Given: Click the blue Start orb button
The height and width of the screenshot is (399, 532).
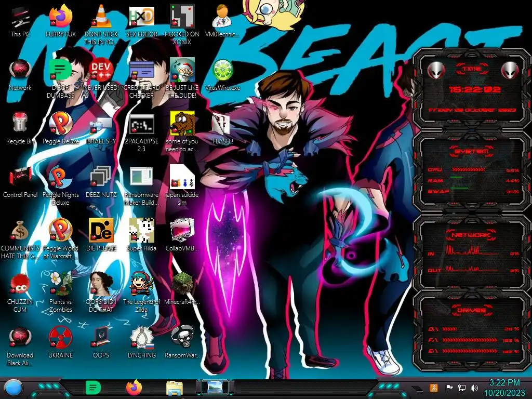Looking at the screenshot, I should pos(13,389).
